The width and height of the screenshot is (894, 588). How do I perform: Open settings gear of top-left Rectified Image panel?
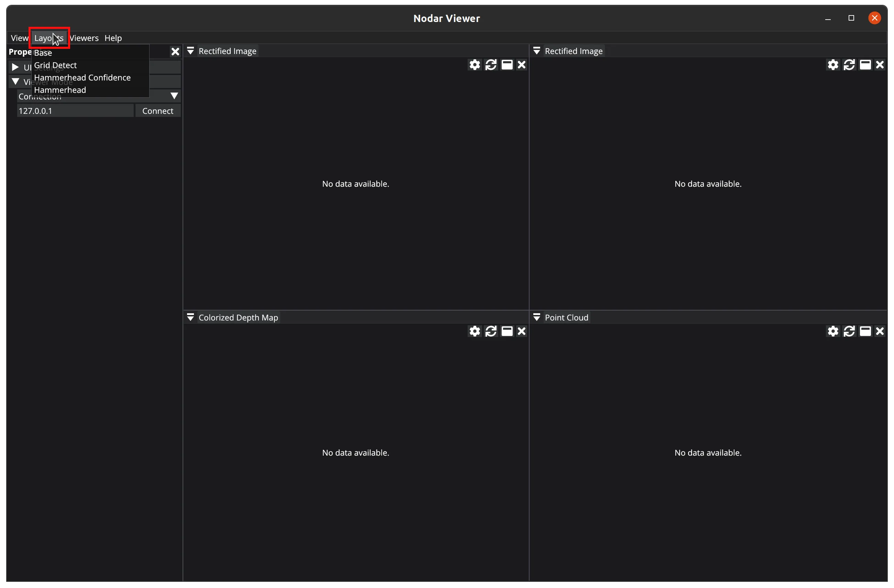pyautogui.click(x=475, y=65)
